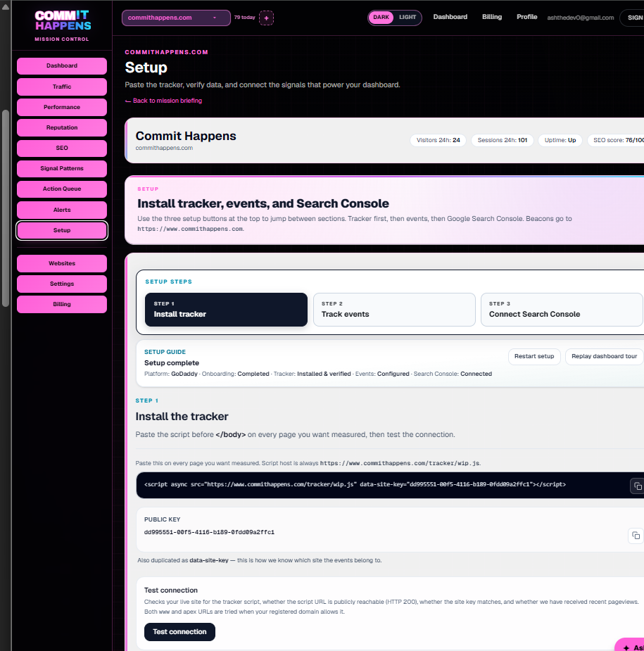Open Billing in the sidebar

[62, 304]
